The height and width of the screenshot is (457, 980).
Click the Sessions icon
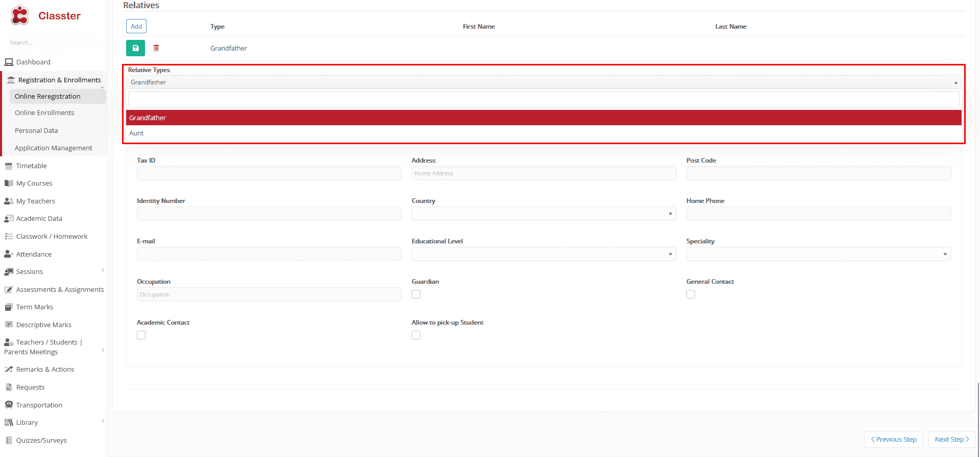pos(9,271)
